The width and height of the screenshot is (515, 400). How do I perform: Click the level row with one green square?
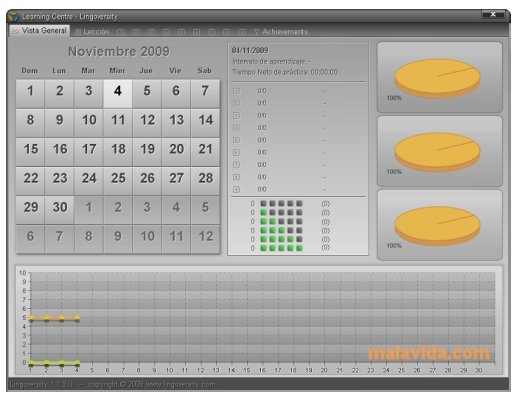click(290, 212)
